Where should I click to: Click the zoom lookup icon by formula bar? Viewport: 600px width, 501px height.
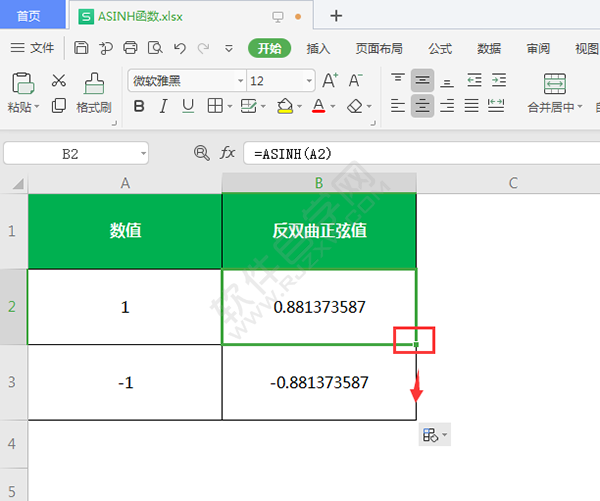[202, 153]
